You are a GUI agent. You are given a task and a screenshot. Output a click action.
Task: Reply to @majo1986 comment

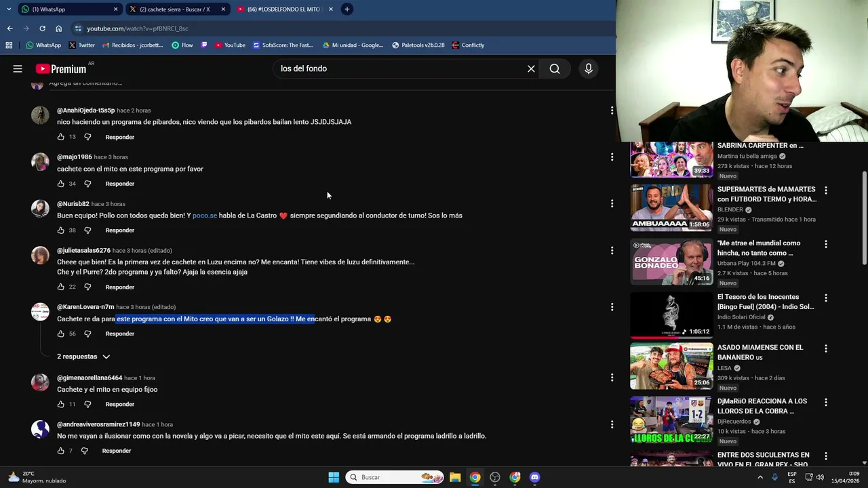119,184
